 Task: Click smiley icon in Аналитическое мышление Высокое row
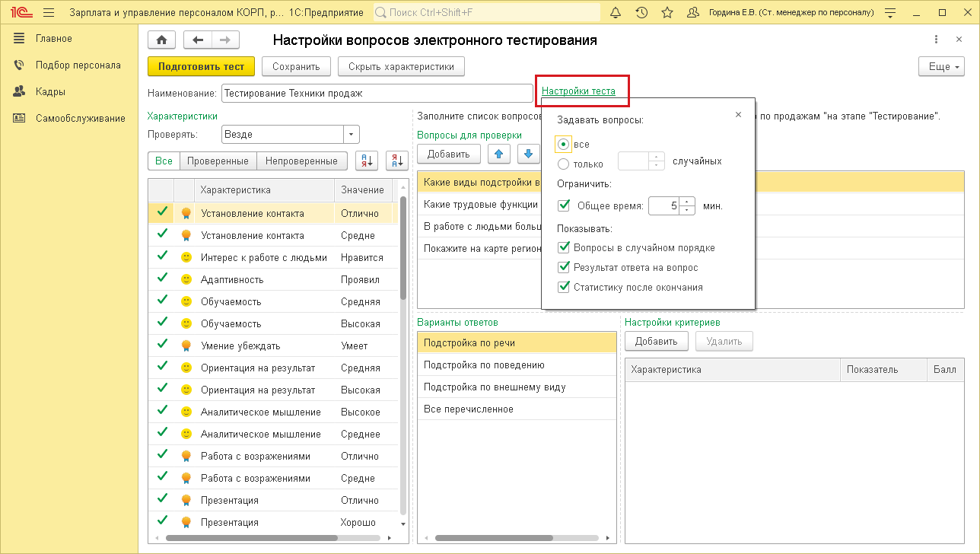[186, 412]
